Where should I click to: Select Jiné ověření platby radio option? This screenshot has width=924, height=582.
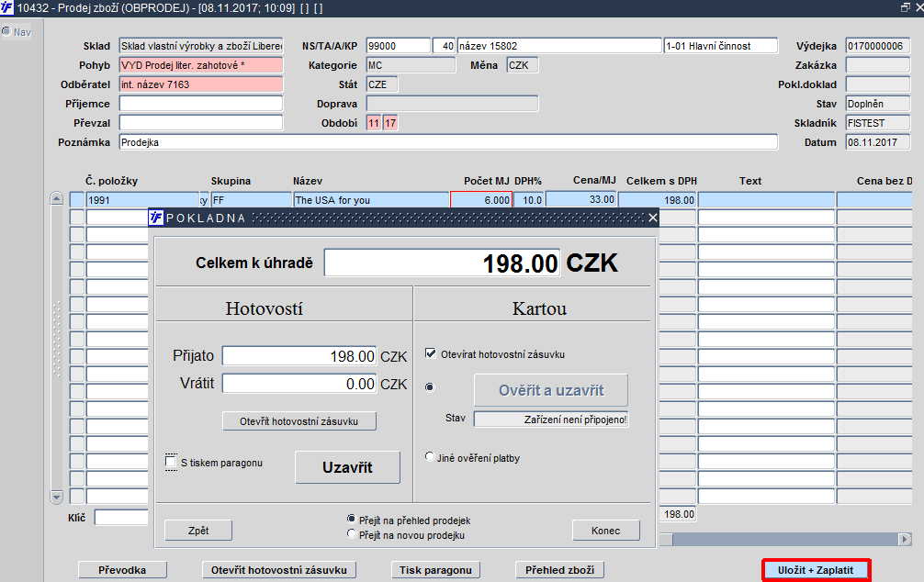(430, 456)
